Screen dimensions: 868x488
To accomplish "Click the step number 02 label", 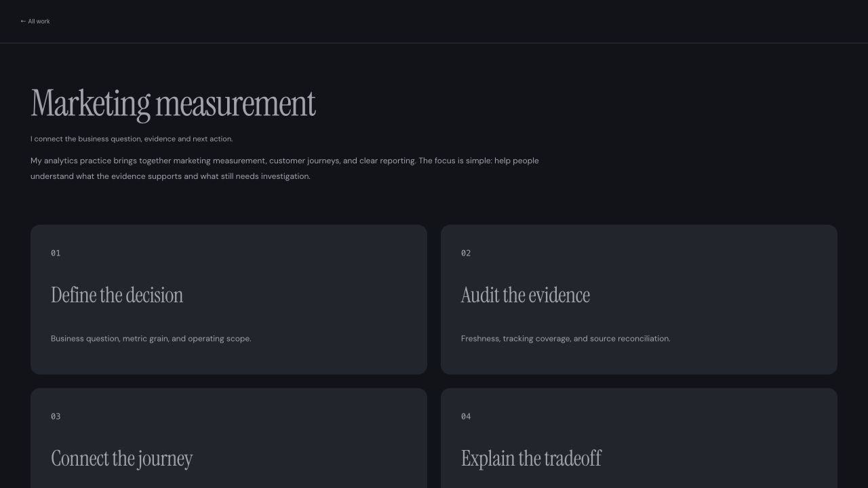I will point(466,253).
